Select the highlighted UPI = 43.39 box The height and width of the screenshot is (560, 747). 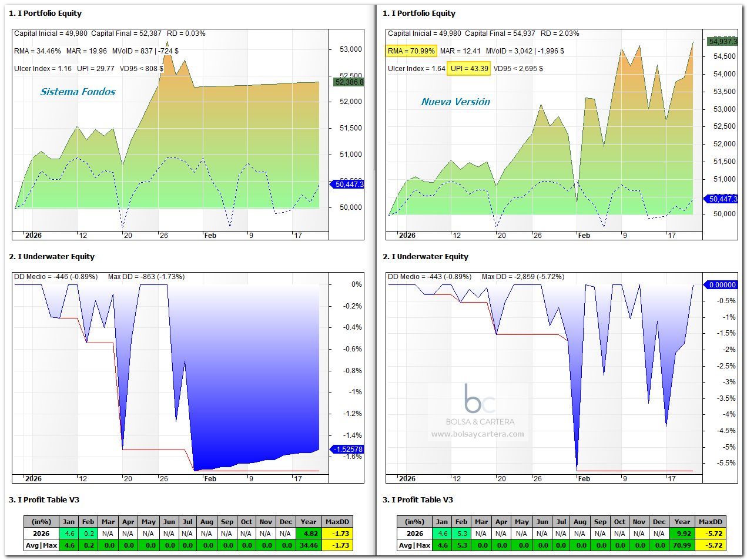(x=470, y=69)
